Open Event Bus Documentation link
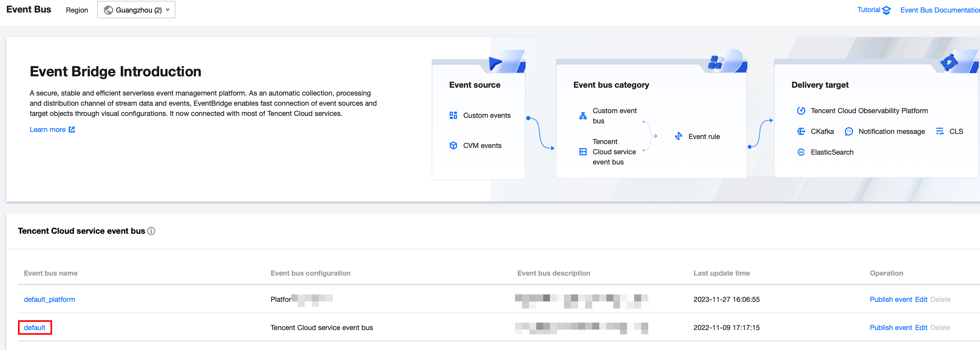The image size is (980, 350). click(x=940, y=10)
